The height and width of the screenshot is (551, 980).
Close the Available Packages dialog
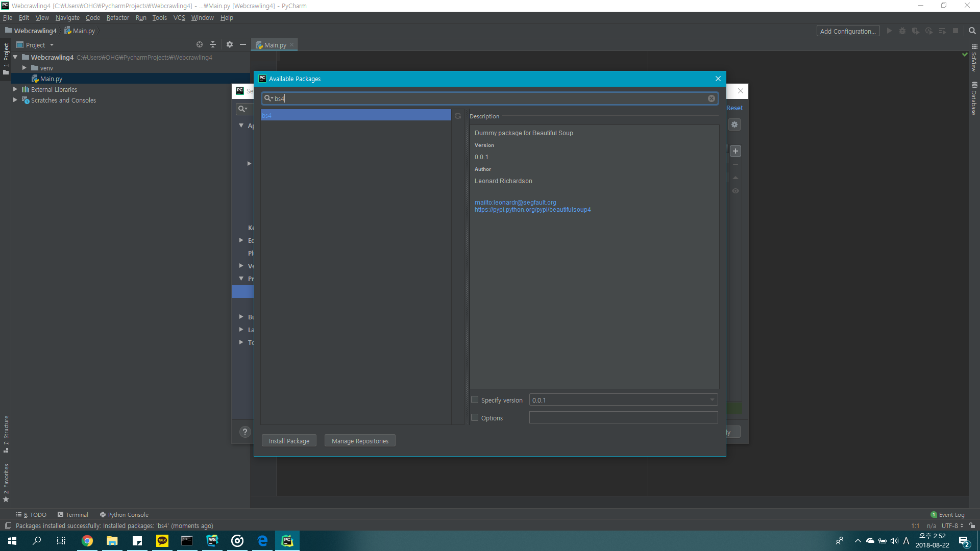point(718,79)
